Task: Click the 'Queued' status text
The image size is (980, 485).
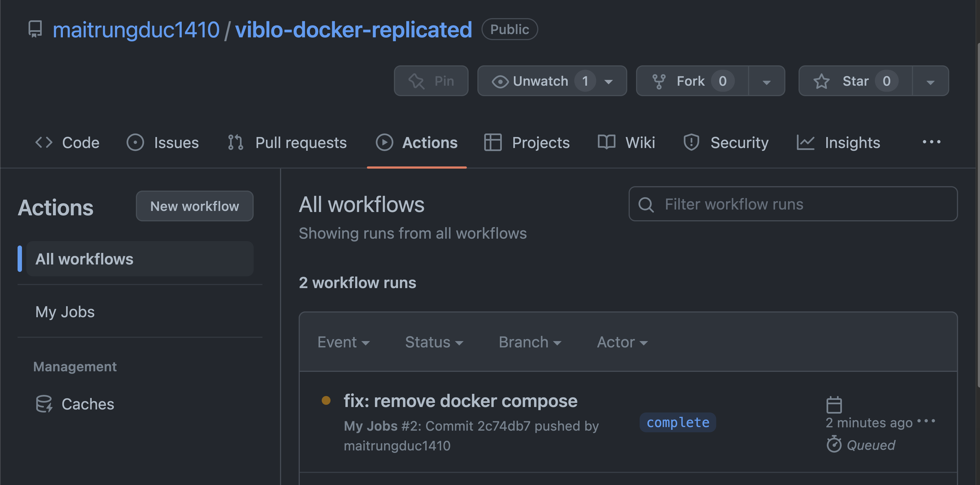Action: click(x=871, y=445)
